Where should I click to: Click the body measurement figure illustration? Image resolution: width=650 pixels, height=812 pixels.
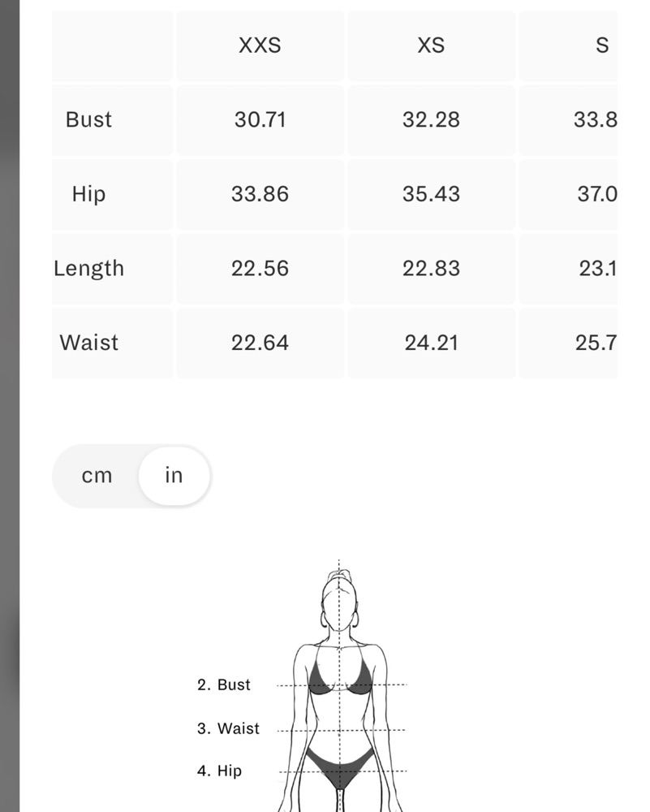tap(340, 689)
